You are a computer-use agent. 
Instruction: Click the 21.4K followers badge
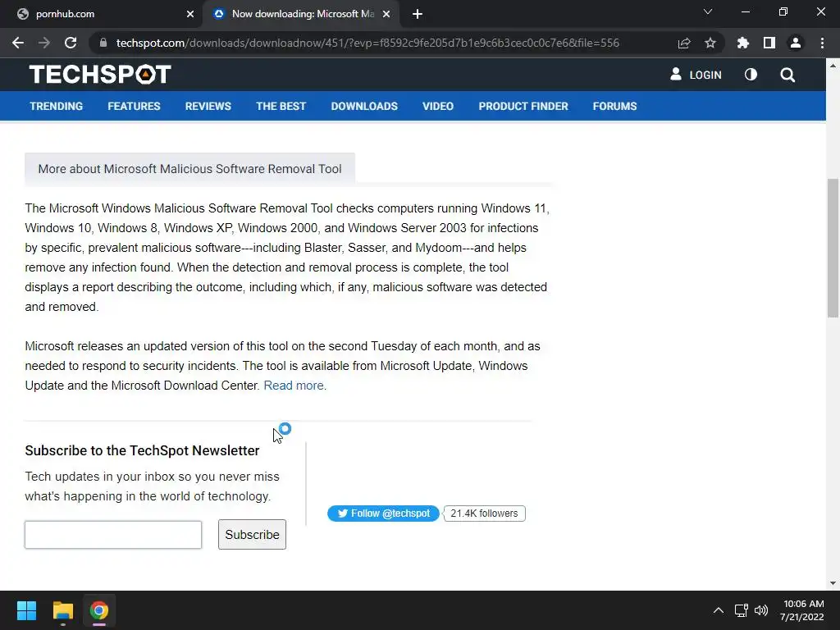pos(484,514)
